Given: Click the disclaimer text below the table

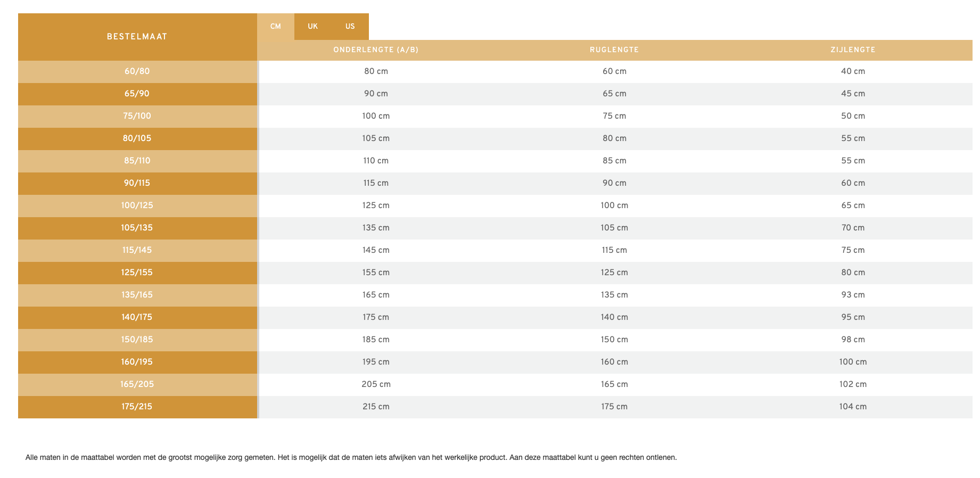Looking at the screenshot, I should pyautogui.click(x=351, y=457).
